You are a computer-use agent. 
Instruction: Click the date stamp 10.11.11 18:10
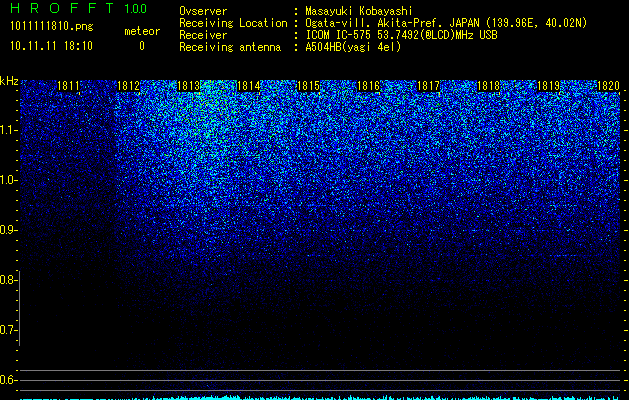tap(51, 46)
